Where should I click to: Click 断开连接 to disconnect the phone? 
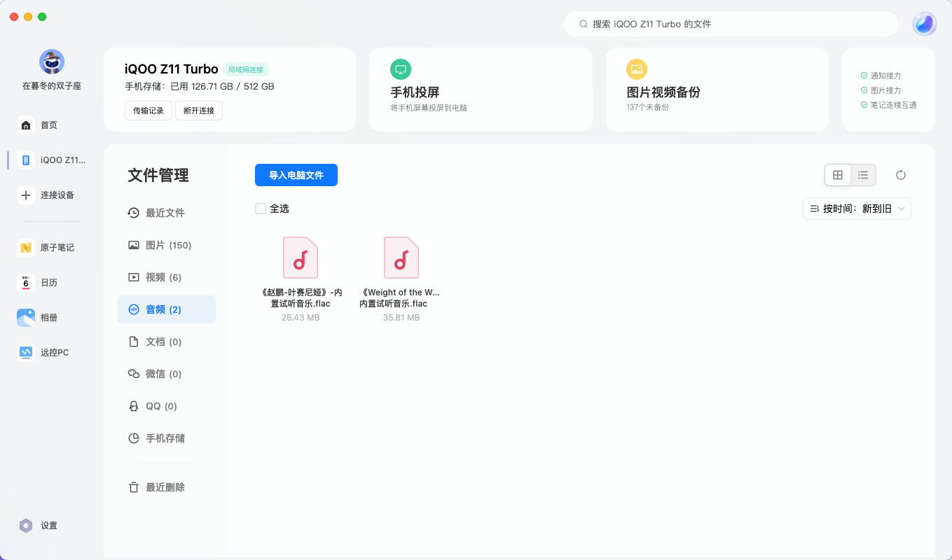click(198, 111)
